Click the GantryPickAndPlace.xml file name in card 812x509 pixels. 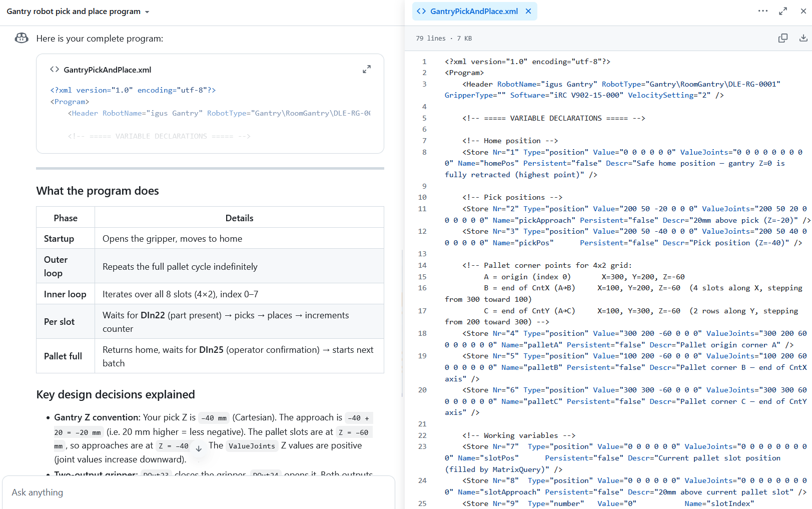pos(107,70)
